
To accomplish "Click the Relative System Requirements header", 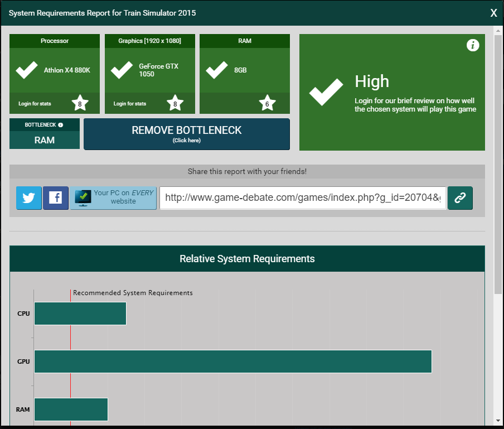I will [x=247, y=258].
